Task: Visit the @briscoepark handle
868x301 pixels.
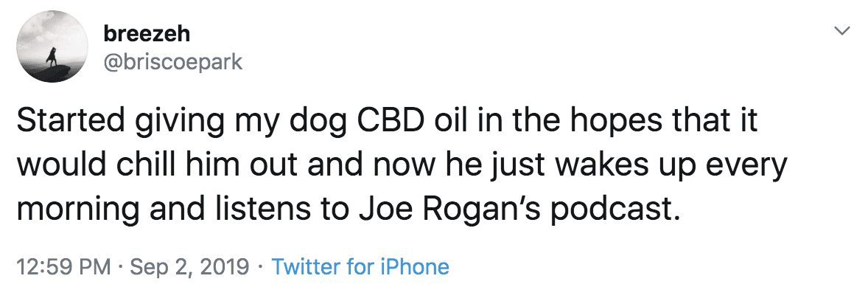Action: [172, 61]
